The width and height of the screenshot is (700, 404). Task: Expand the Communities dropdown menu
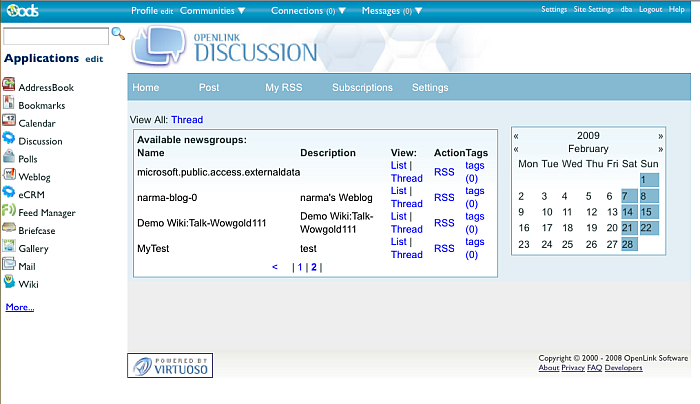[x=212, y=10]
